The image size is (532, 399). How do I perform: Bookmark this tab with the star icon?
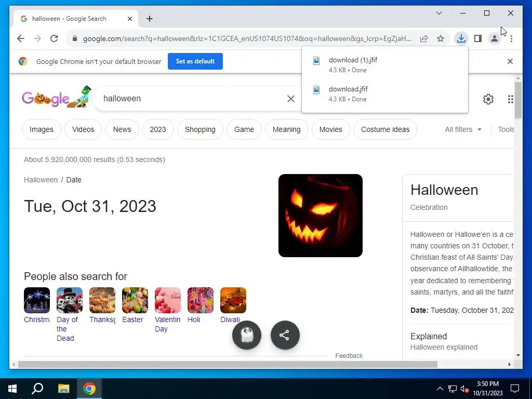point(441,38)
